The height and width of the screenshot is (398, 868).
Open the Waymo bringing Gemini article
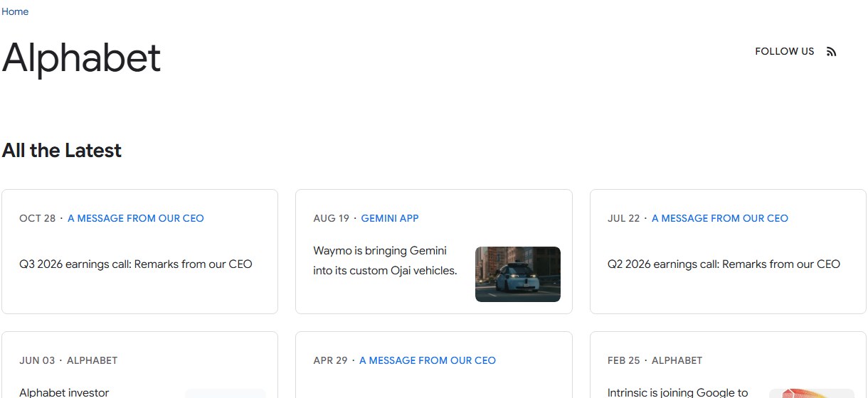point(385,260)
